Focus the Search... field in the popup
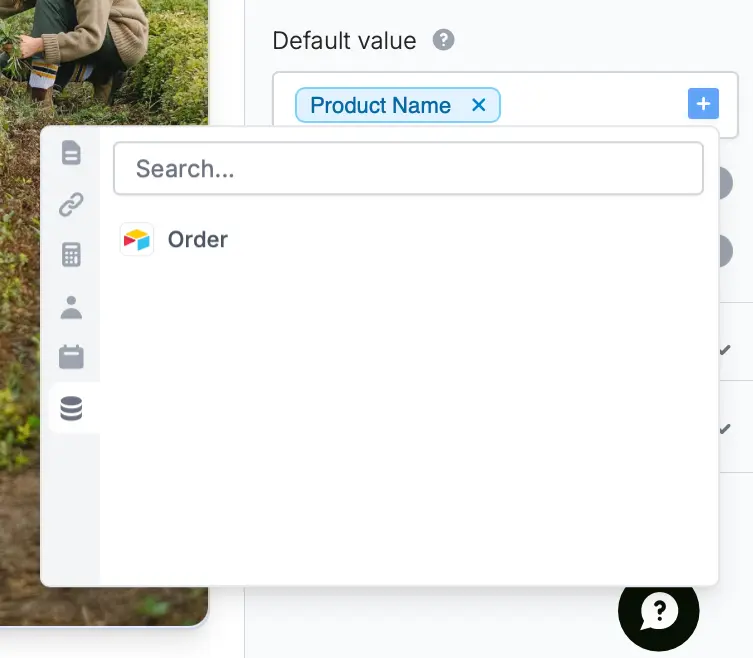Screen dimensions: 753x658 [x=408, y=169]
